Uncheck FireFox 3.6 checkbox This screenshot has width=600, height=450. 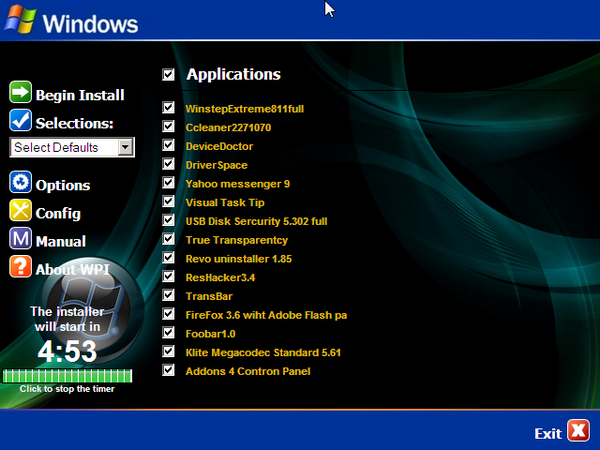click(x=168, y=314)
